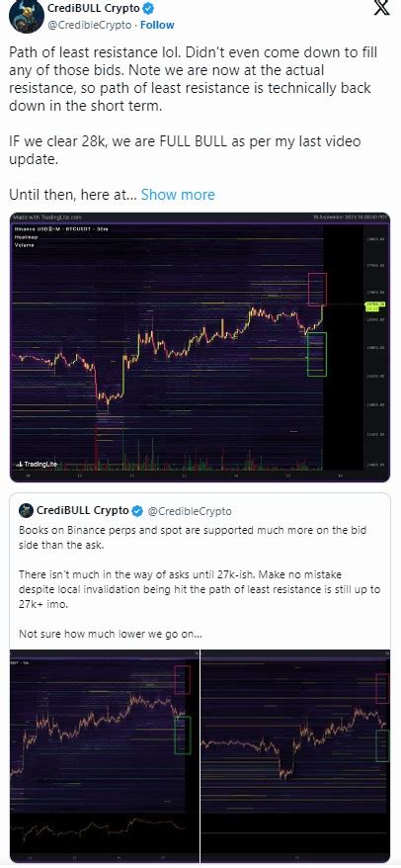Open the X logo in top corner

pyautogui.click(x=381, y=8)
